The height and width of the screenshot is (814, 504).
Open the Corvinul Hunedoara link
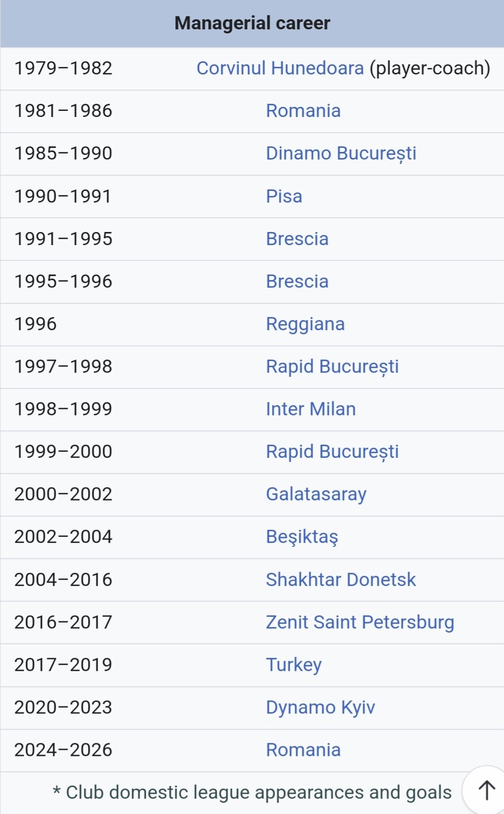pyautogui.click(x=280, y=68)
